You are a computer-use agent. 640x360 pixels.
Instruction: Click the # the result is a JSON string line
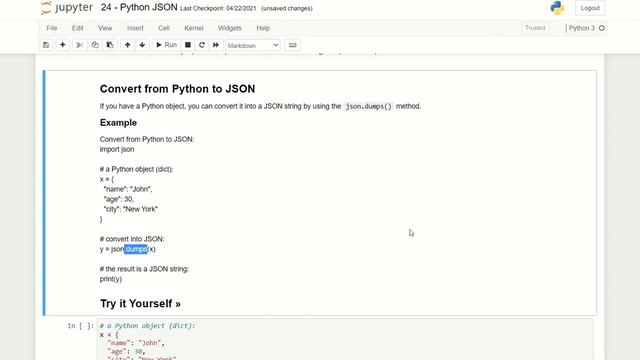pyautogui.click(x=144, y=269)
